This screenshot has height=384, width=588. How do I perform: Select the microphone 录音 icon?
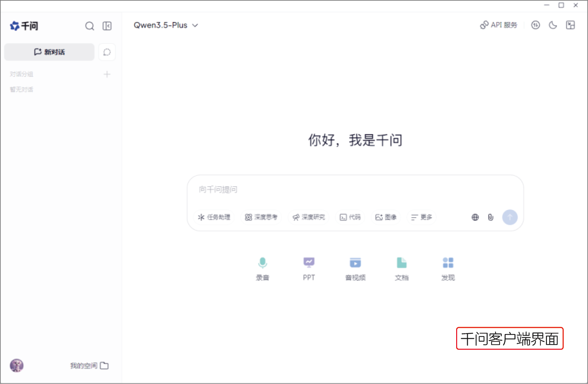[262, 263]
